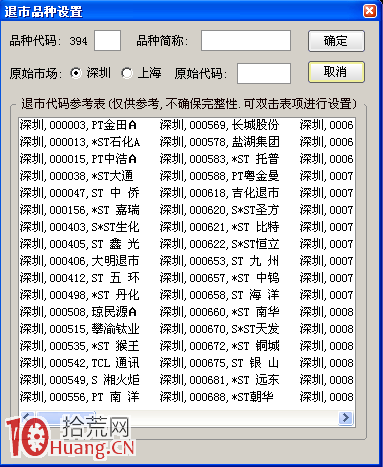Select row 000681, *ST 远东
Screen dimensions: 383x467
click(x=219, y=380)
